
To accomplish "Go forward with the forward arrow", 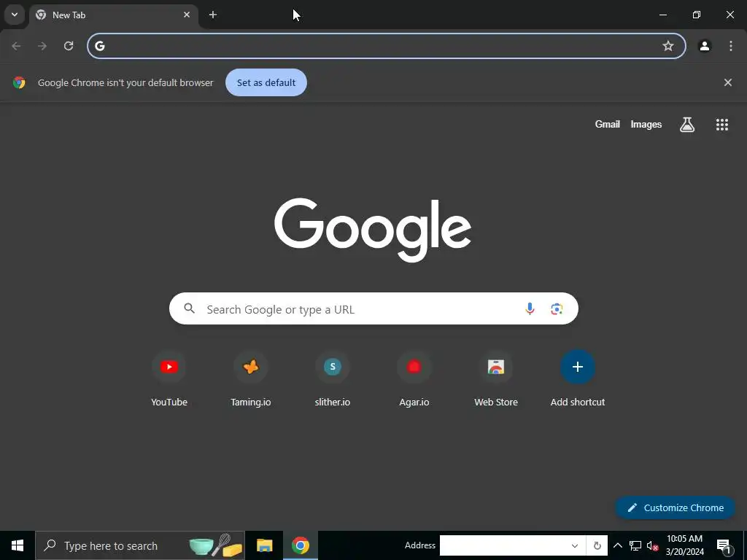I will pos(42,46).
